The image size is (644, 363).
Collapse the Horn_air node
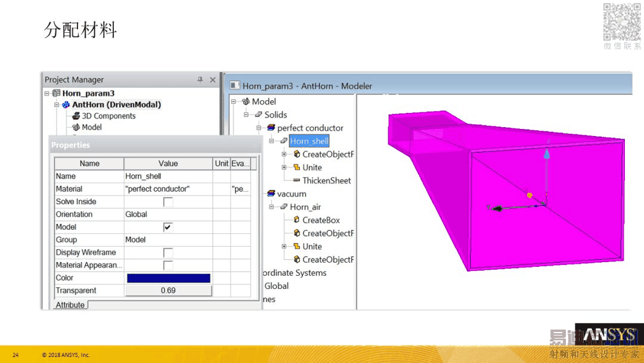pyautogui.click(x=271, y=207)
